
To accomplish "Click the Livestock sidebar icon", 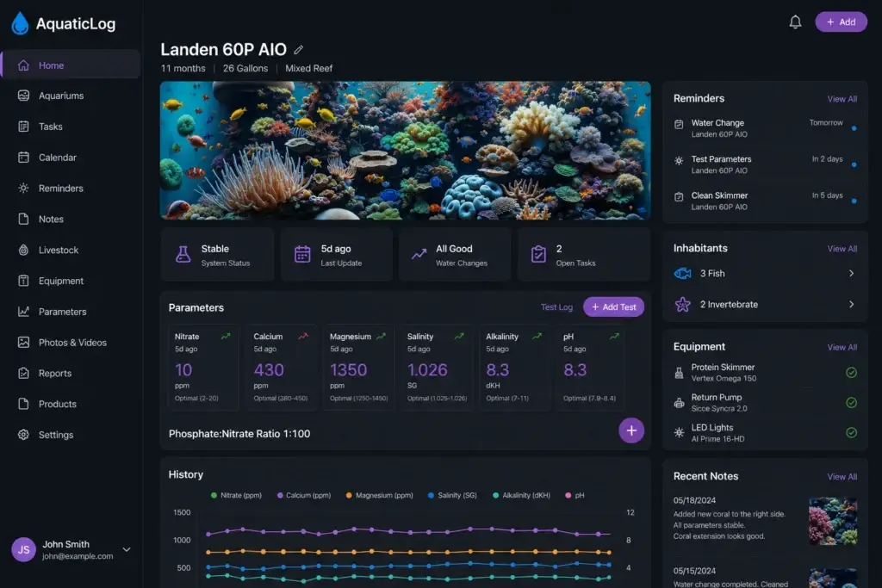I will coord(23,251).
